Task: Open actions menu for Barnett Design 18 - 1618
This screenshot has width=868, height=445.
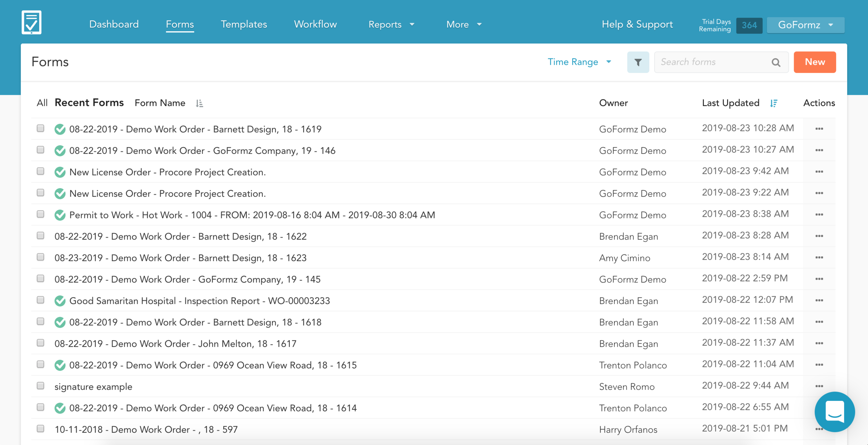Action: [819, 322]
